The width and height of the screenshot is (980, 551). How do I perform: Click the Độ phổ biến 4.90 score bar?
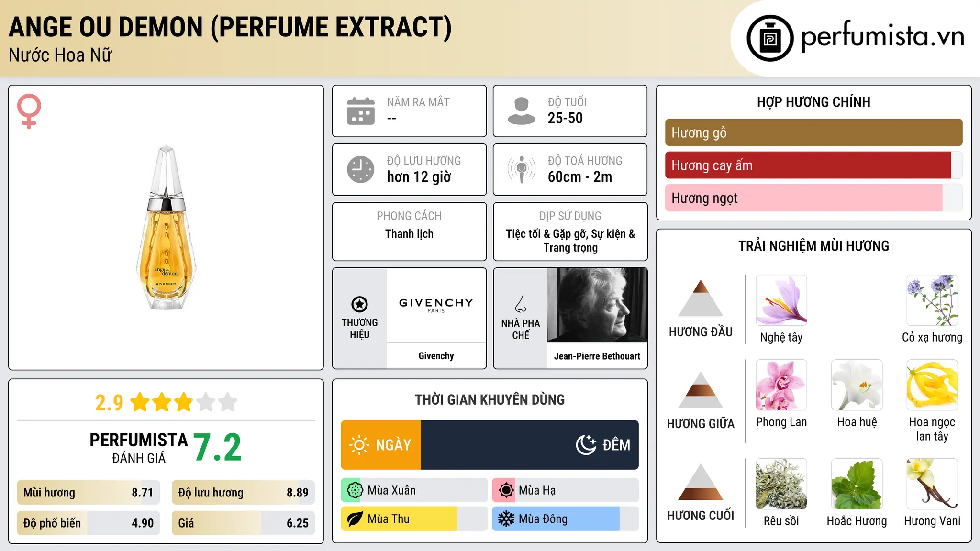tap(89, 523)
